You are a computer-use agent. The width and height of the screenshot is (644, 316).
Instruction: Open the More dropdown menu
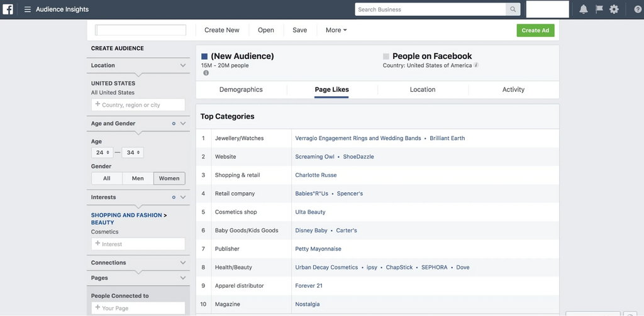[336, 30]
